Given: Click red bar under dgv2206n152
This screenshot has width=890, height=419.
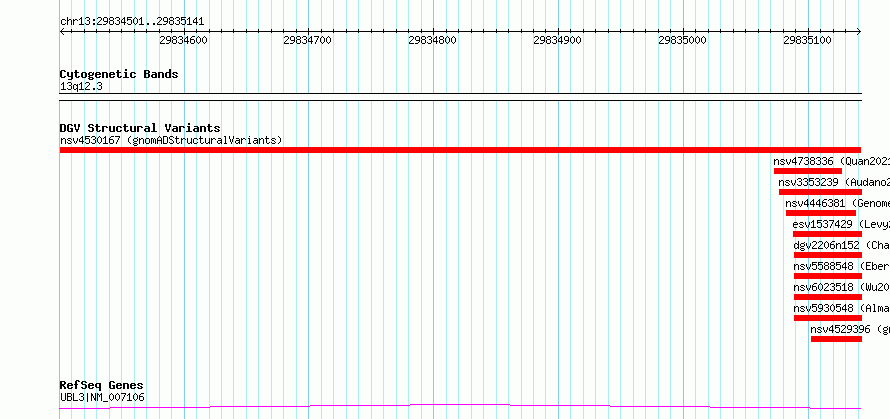Looking at the screenshot, I should coord(828,255).
